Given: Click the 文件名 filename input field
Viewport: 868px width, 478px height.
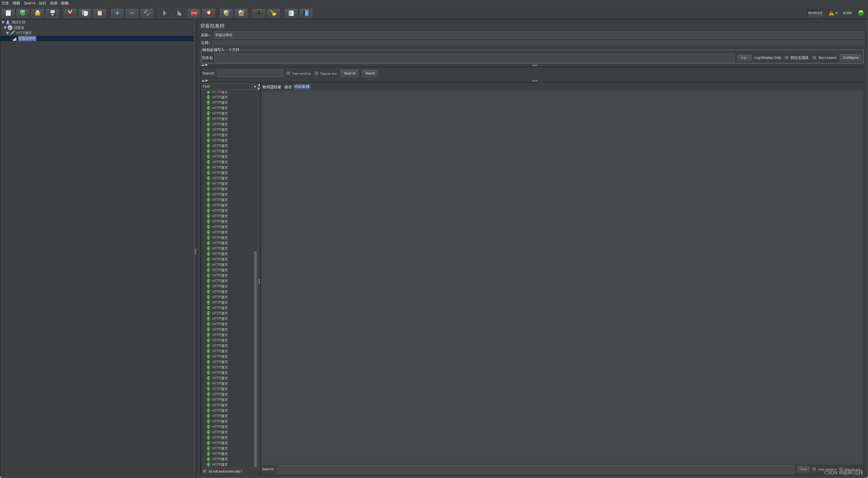Looking at the screenshot, I should (x=474, y=58).
